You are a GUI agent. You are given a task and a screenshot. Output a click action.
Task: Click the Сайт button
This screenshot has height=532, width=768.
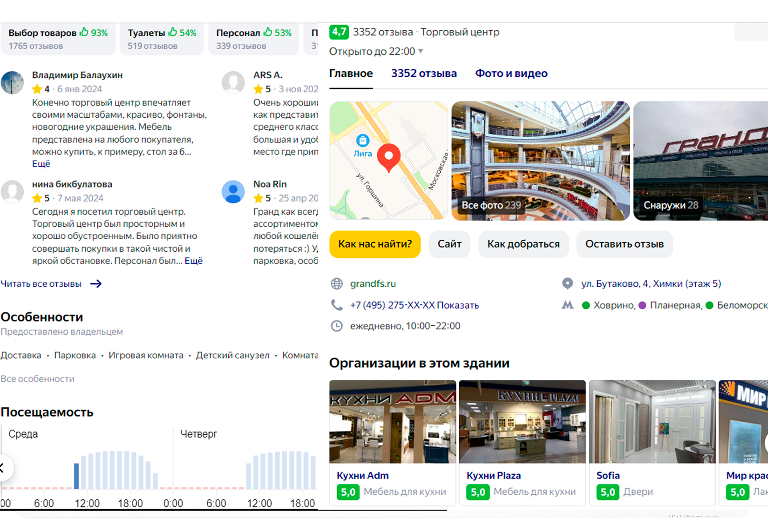[449, 244]
